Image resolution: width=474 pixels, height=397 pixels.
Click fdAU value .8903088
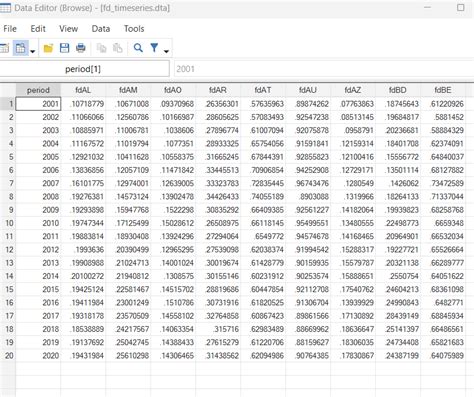point(308,197)
